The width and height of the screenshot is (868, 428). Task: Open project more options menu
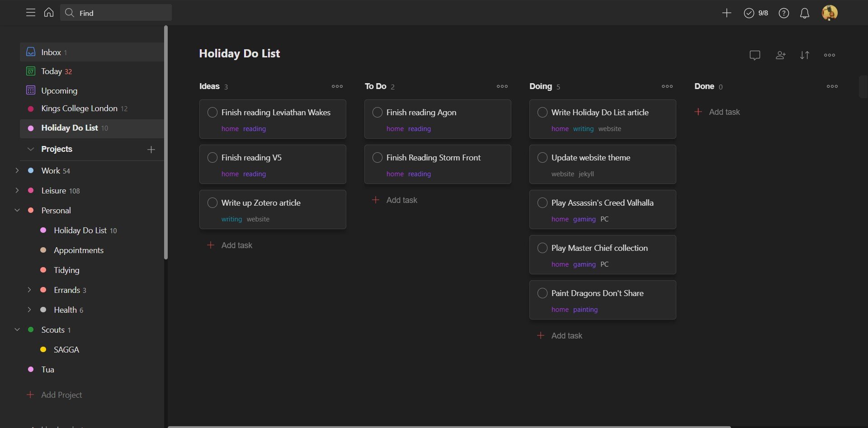click(830, 55)
